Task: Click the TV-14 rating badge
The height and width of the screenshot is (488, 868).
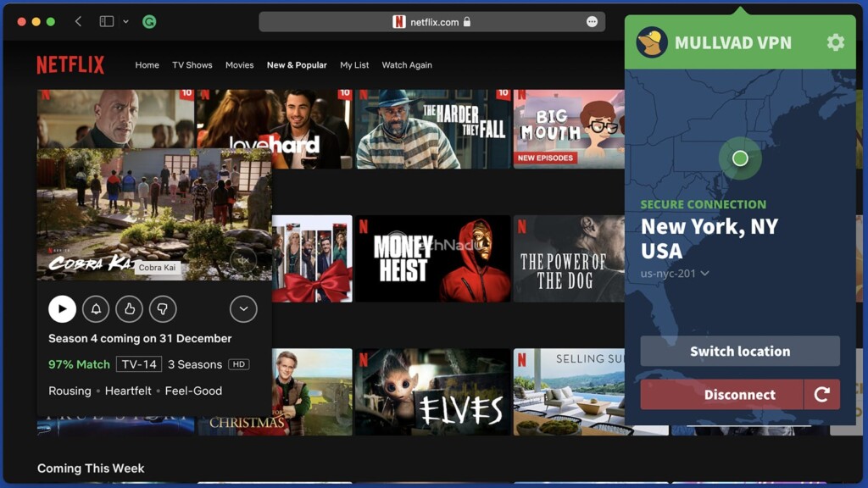Action: 139,364
